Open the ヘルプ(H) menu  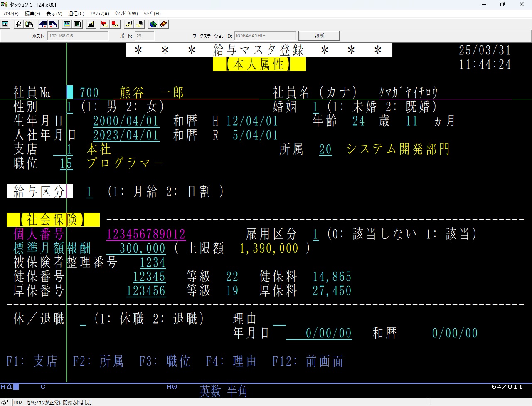click(x=152, y=14)
